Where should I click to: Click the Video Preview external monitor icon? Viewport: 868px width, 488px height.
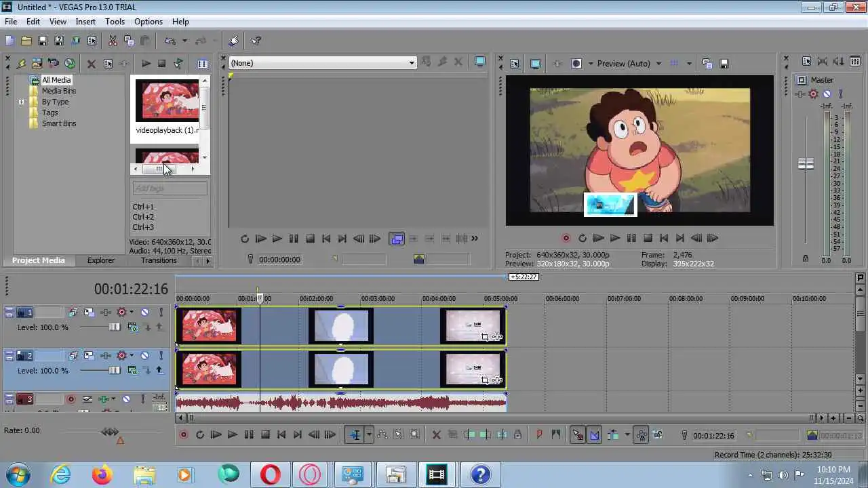(x=535, y=64)
